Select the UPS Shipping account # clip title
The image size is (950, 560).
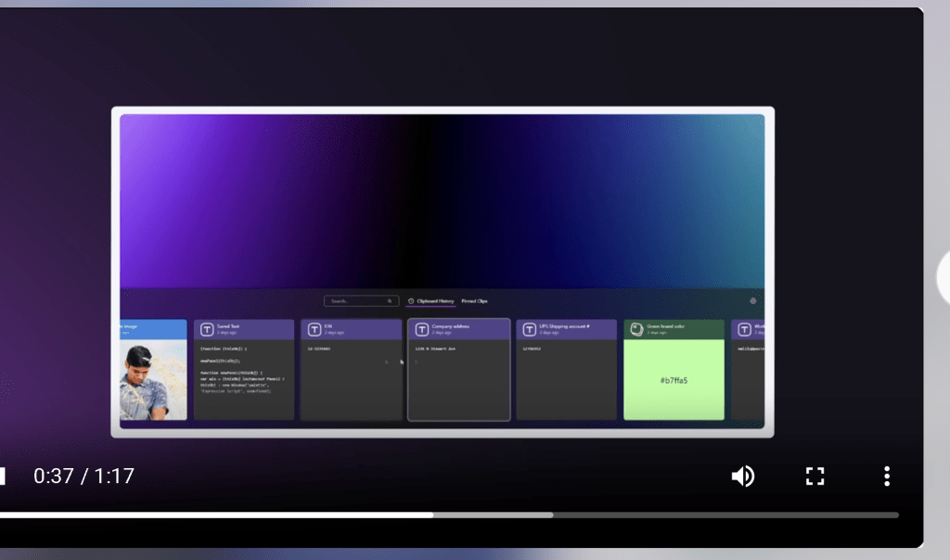[x=564, y=326]
